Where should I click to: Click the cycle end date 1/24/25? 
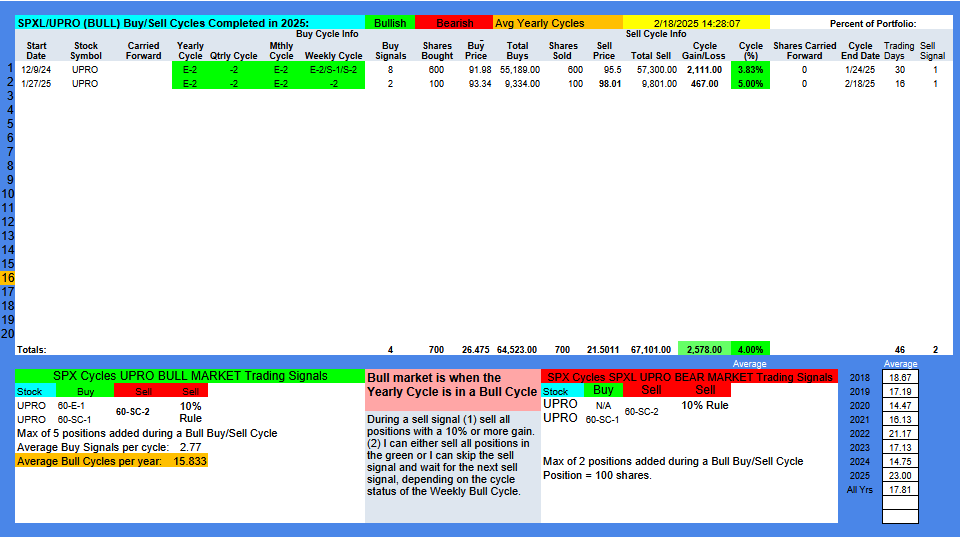(x=860, y=70)
